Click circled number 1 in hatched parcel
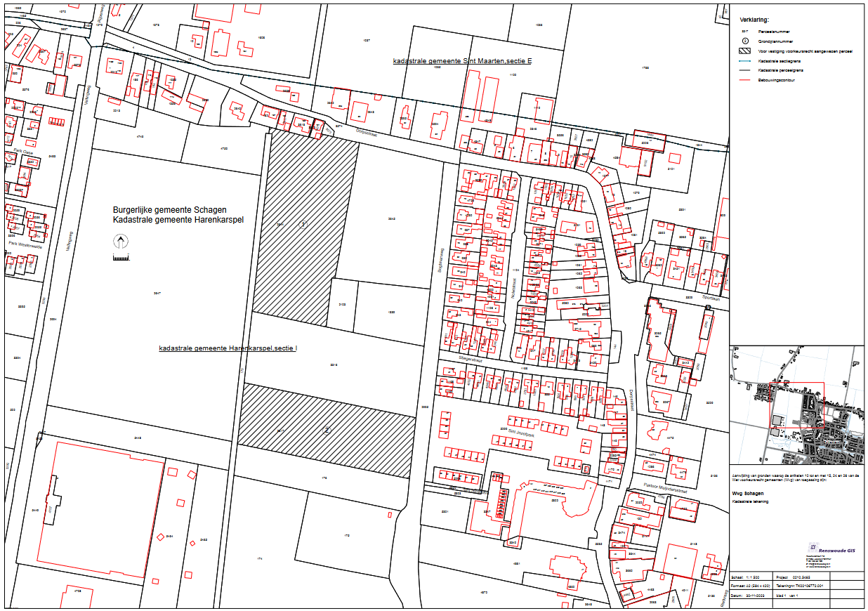This screenshot has width=868, height=611. click(x=303, y=225)
